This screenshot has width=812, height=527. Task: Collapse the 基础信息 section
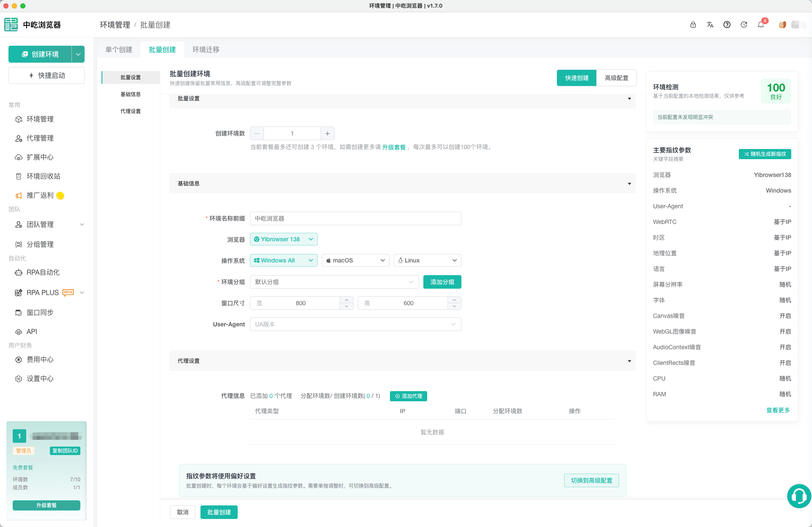coord(629,184)
